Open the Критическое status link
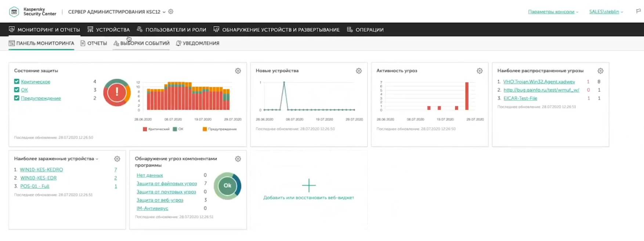The height and width of the screenshot is (241, 644). (x=36, y=82)
